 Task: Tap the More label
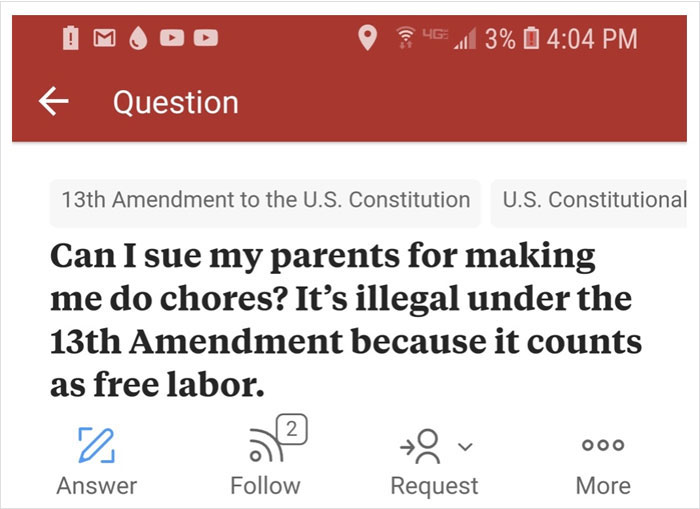click(x=603, y=486)
